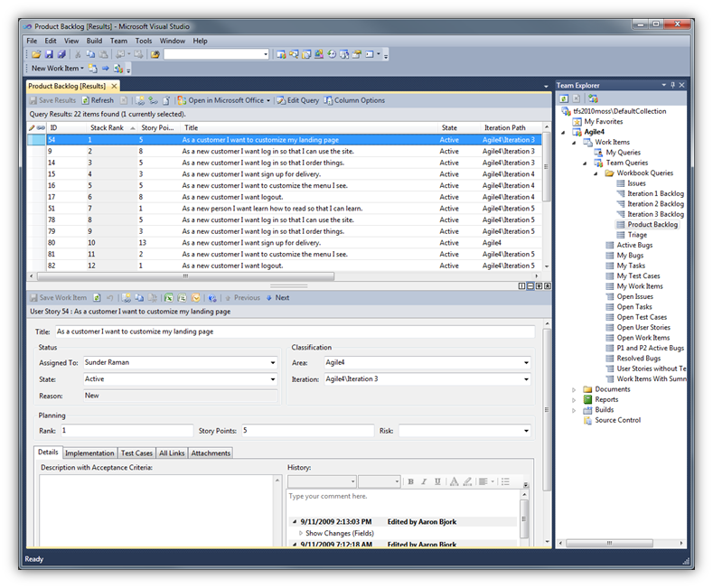Screen dimensions: 713x588
Task: Click the Refresh icon in Team Explorer
Action: [564, 98]
